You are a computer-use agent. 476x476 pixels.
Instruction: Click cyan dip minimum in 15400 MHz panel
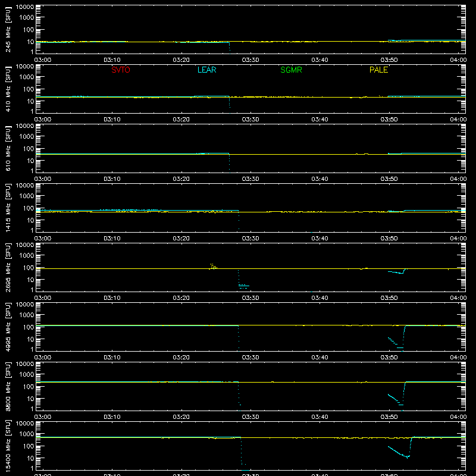(407, 457)
